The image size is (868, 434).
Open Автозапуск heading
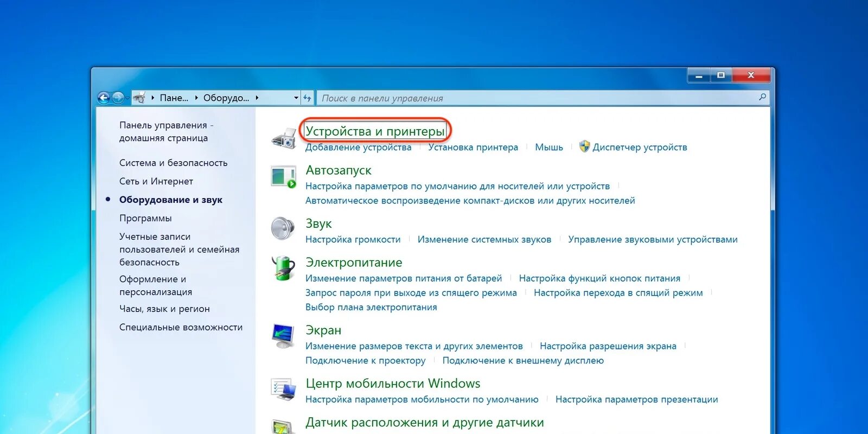tap(339, 170)
